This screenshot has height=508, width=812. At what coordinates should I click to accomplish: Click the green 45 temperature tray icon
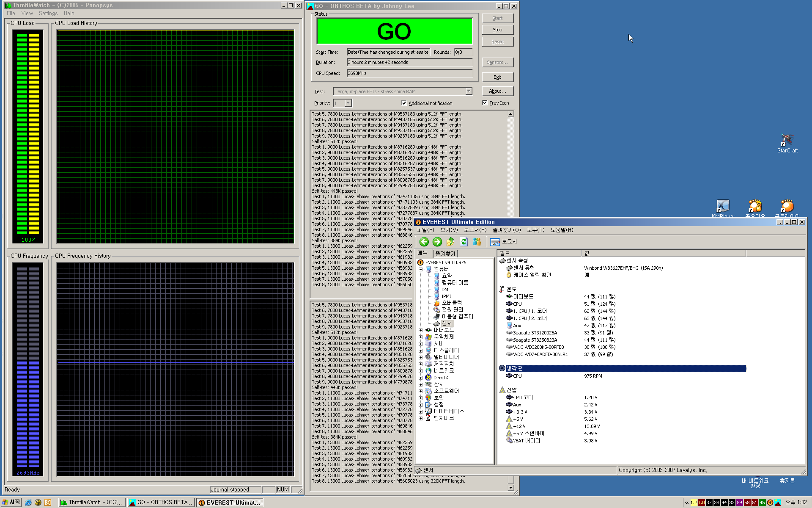coord(762,502)
